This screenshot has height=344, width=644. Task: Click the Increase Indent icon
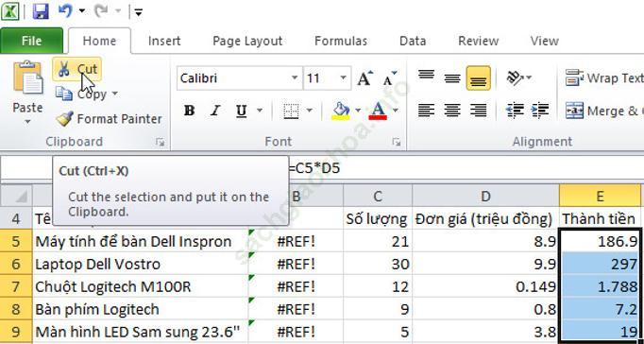click(540, 111)
